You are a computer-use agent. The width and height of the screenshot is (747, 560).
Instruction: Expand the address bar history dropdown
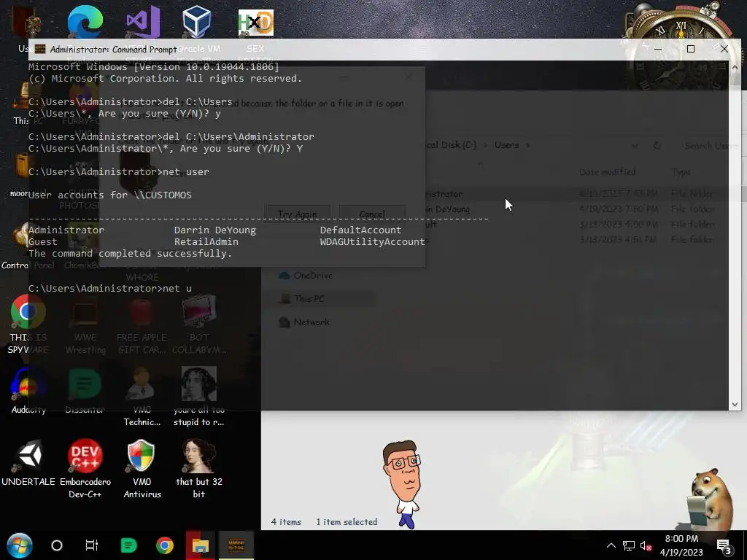635,145
